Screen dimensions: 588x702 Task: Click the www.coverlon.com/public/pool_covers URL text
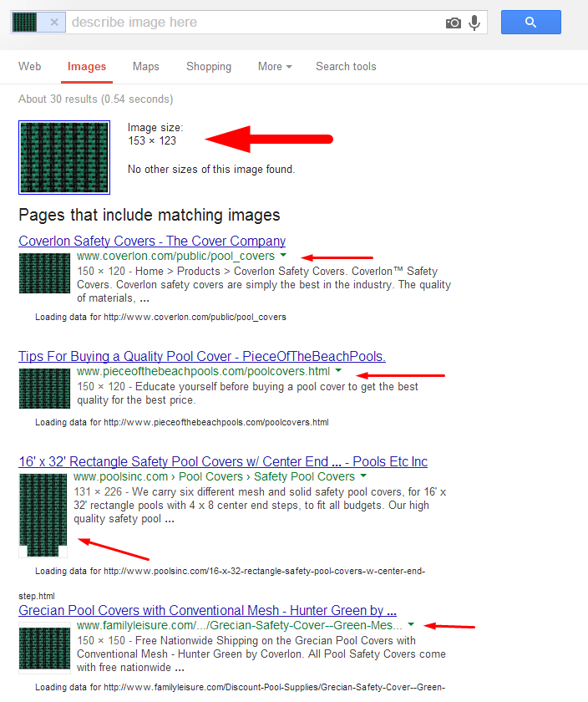[x=175, y=256]
